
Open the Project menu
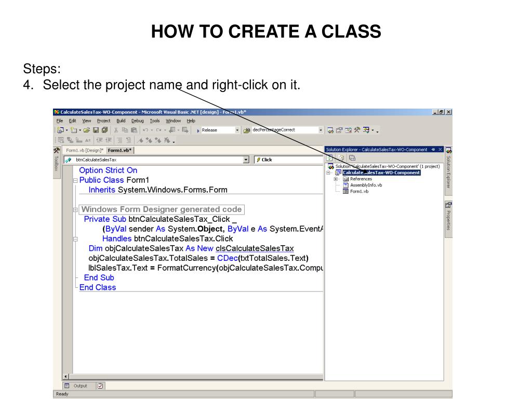[x=103, y=121]
